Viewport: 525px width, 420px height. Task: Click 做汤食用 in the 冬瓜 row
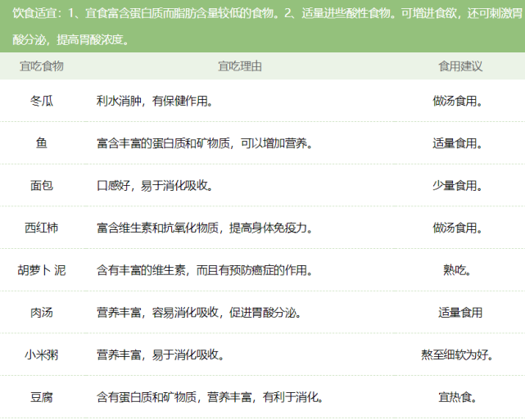457,101
